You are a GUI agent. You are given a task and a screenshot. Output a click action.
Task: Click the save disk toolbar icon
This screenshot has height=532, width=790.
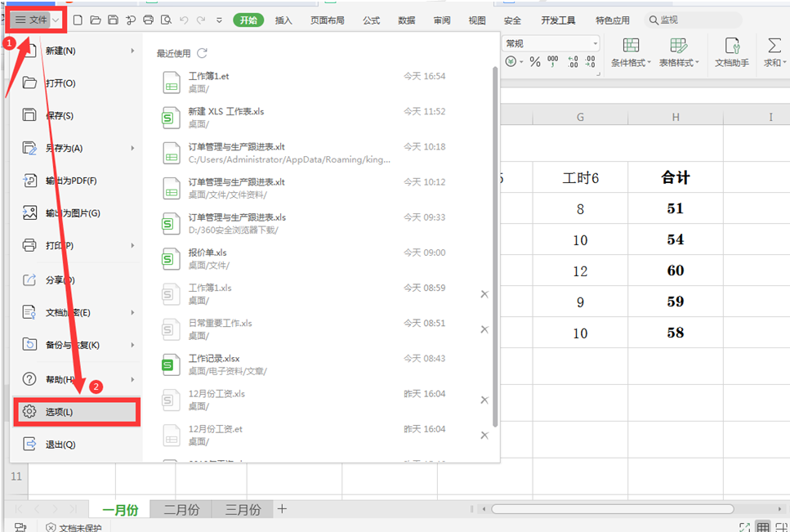pyautogui.click(x=114, y=20)
